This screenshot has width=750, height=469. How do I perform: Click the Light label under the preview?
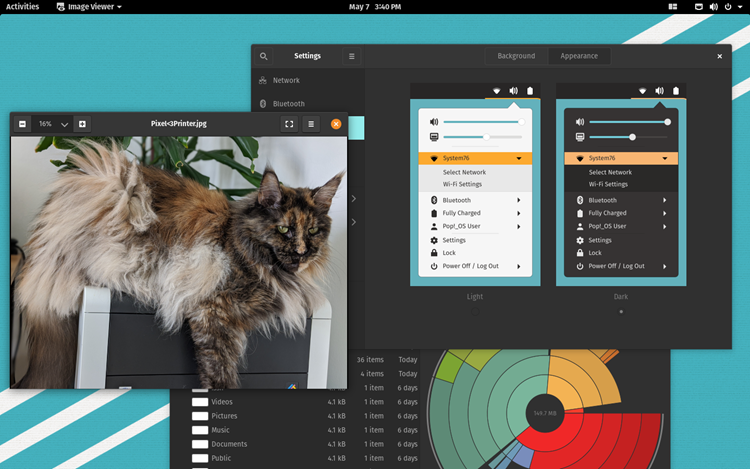coord(475,296)
